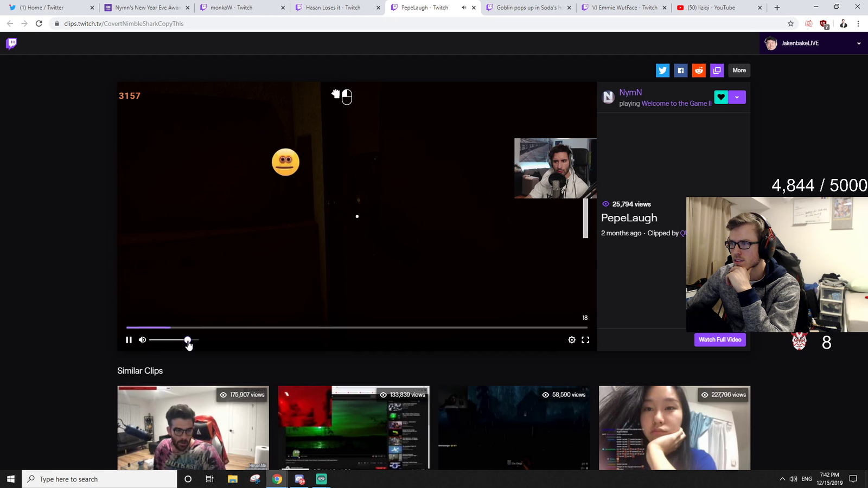Screen dimensions: 868x488
Task: Pause the clip playback
Action: tap(129, 340)
